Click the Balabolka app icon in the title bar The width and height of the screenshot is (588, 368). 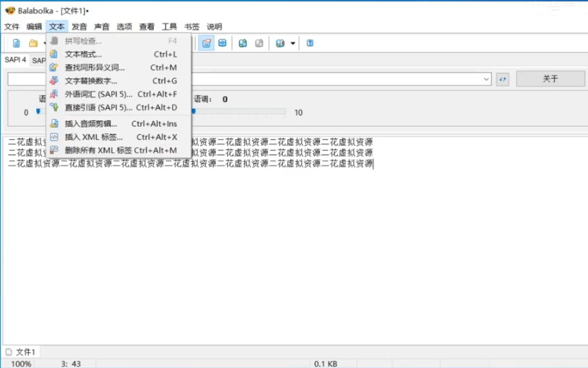click(10, 10)
